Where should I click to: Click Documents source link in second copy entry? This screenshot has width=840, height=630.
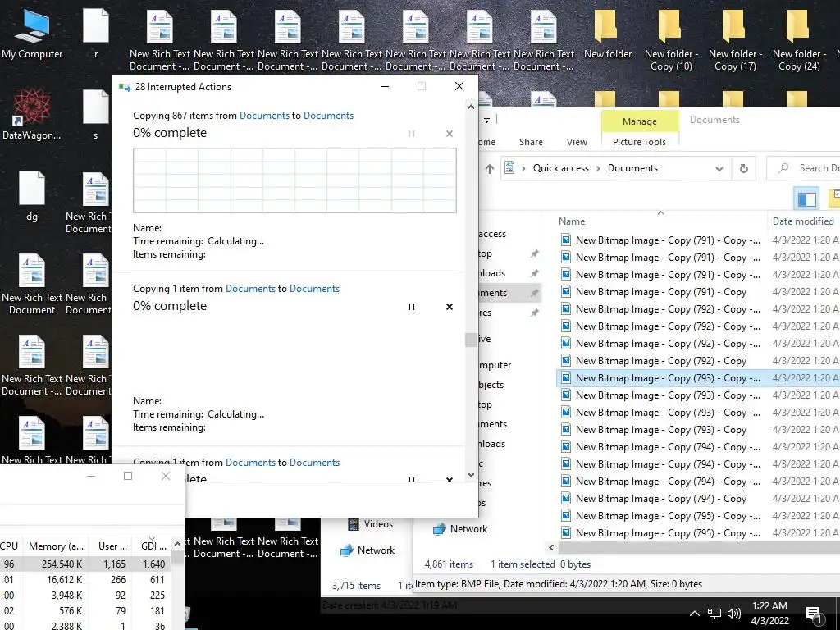click(x=250, y=289)
